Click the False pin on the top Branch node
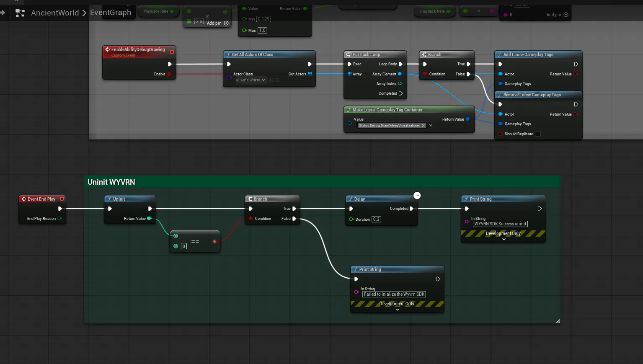This screenshot has width=643, height=364. 468,74
